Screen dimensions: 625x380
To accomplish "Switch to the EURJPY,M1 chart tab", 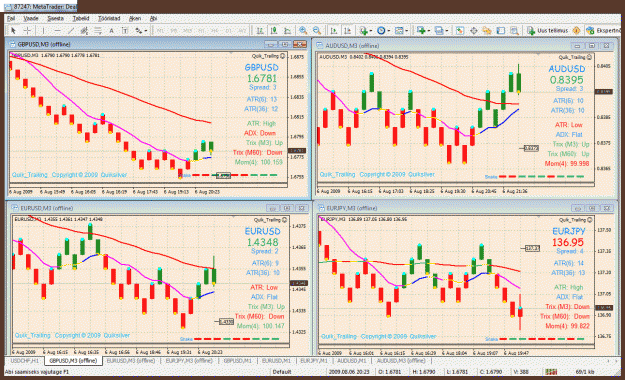I will 314,361.
